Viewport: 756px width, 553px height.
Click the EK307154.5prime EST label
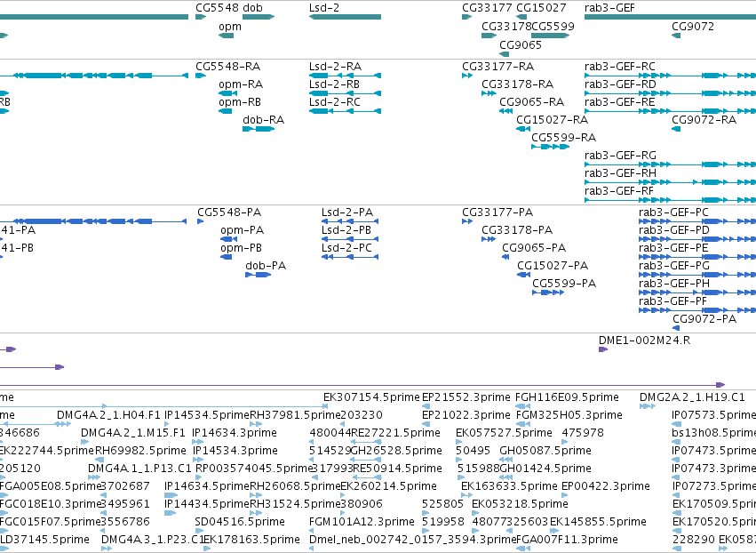click(x=371, y=397)
